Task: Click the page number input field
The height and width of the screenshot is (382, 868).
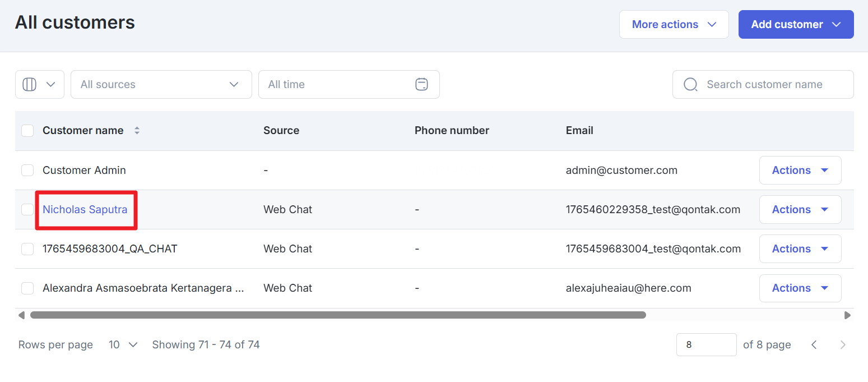Action: pos(706,345)
